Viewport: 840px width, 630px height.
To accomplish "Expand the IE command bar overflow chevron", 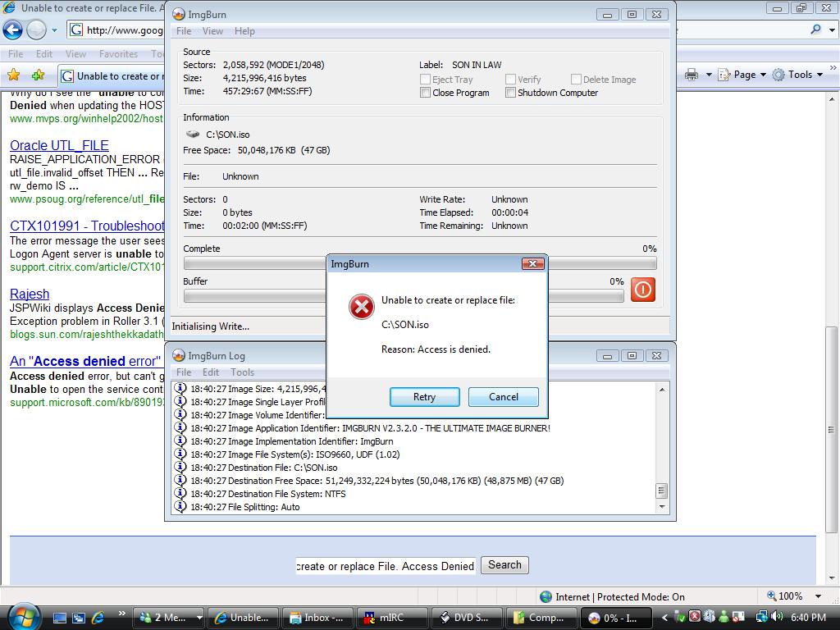I will [833, 68].
